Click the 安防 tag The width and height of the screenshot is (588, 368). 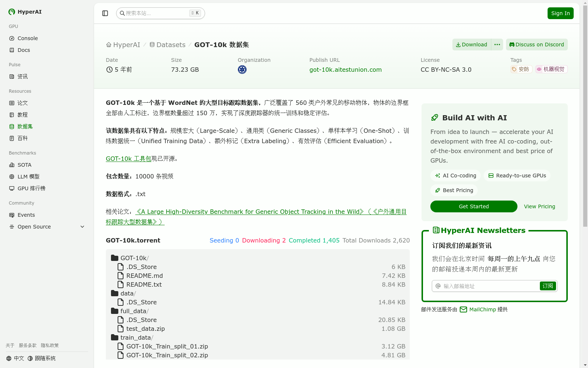(521, 69)
